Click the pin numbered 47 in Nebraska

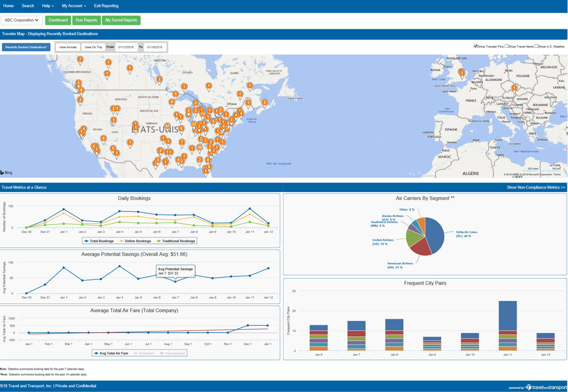click(x=167, y=126)
